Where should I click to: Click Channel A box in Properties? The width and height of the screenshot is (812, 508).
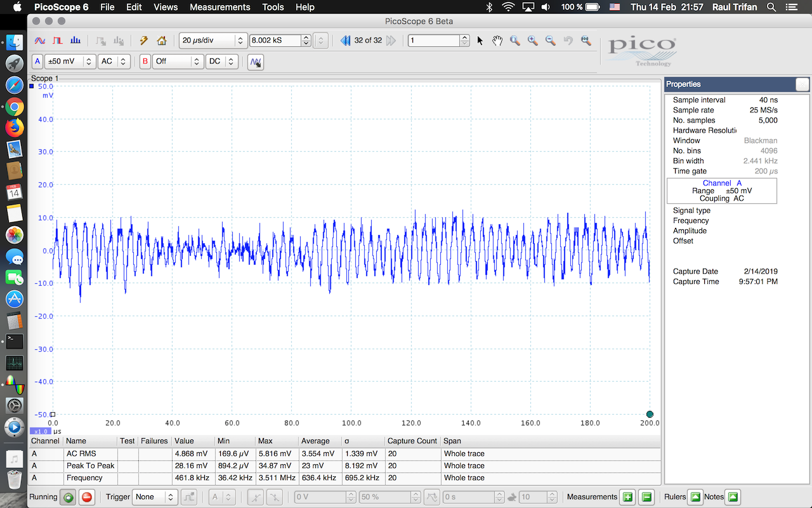[x=722, y=190]
